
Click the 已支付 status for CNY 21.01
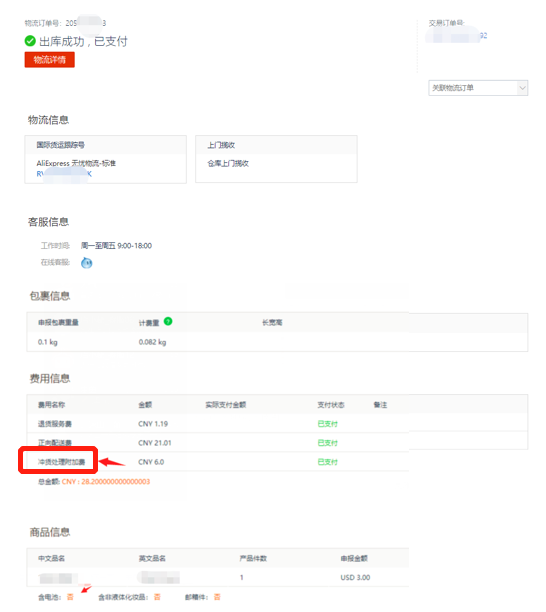pyautogui.click(x=327, y=443)
